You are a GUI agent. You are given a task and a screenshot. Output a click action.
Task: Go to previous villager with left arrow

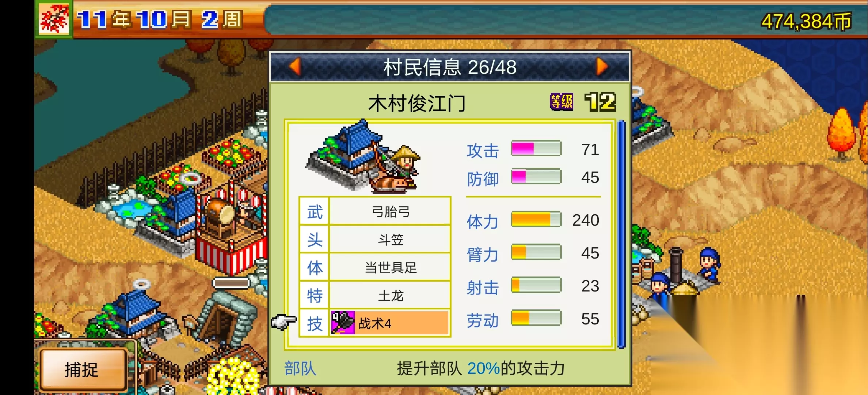click(x=295, y=67)
